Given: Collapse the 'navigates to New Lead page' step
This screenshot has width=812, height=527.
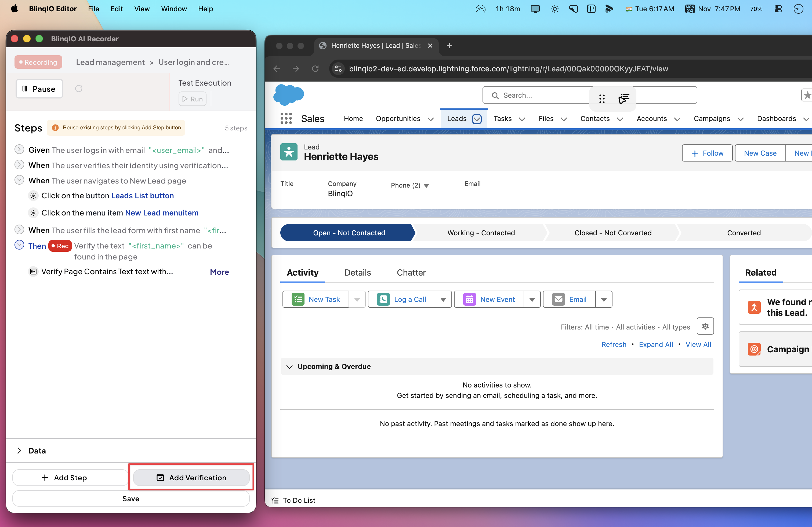Looking at the screenshot, I should (x=19, y=180).
